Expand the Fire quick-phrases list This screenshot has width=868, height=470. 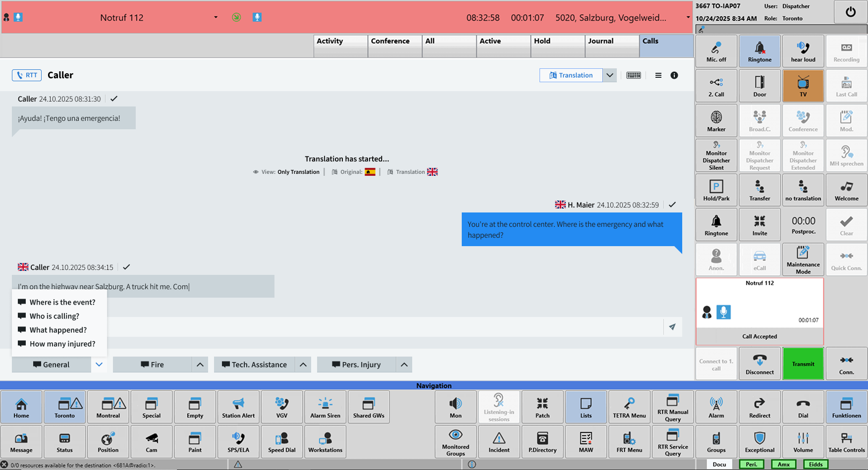click(200, 365)
